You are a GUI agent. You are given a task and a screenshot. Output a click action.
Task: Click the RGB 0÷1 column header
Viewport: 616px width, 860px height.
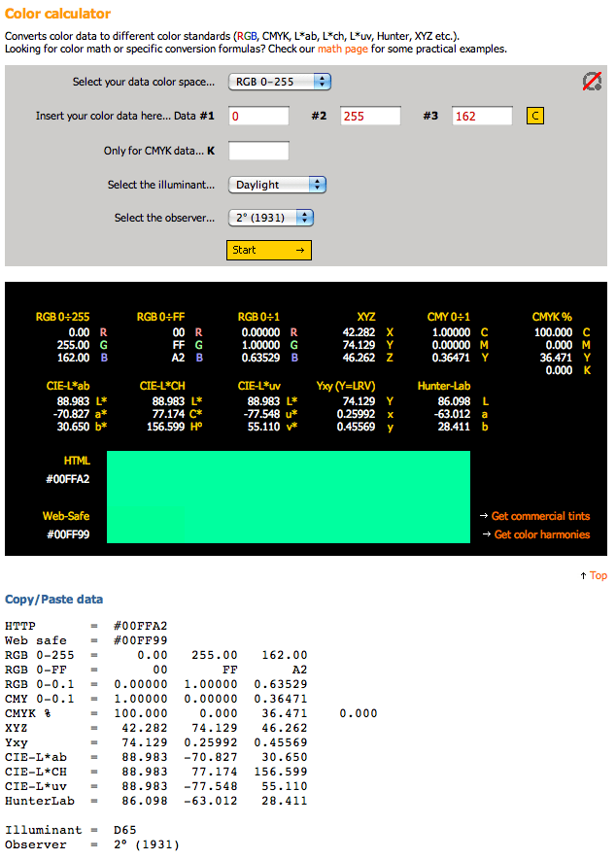pyautogui.click(x=258, y=317)
